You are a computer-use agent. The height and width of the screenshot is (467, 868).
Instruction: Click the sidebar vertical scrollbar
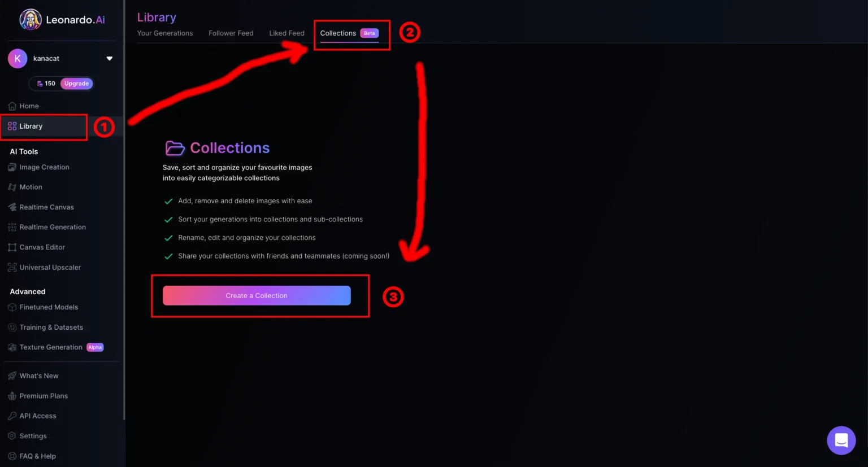click(x=124, y=226)
